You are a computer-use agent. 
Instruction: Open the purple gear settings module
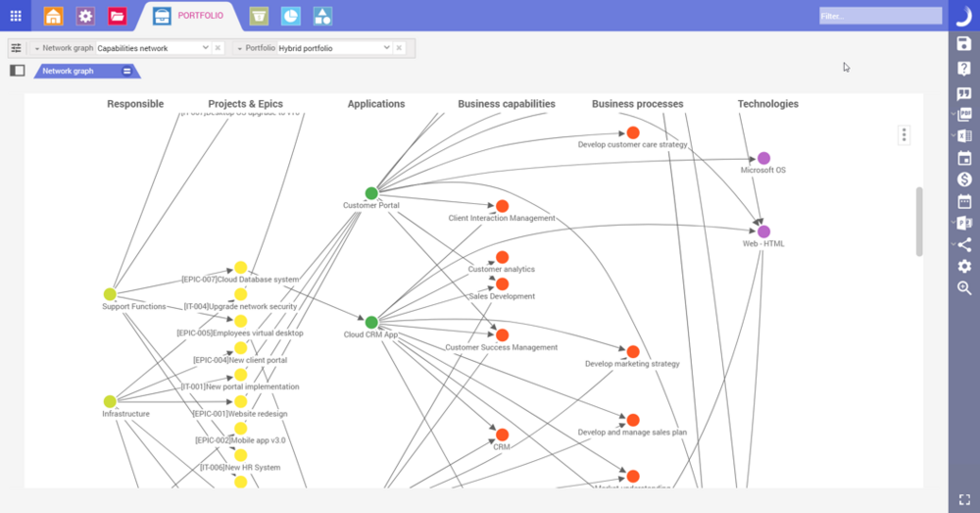85,16
